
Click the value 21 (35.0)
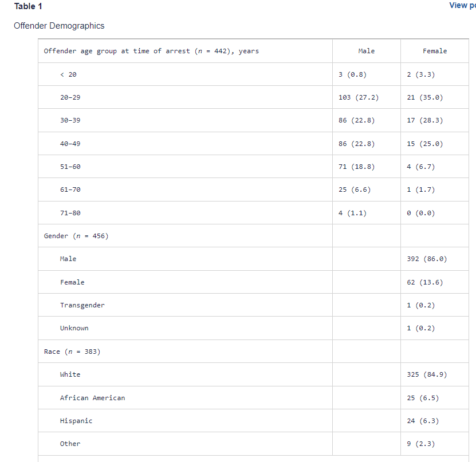point(425,97)
